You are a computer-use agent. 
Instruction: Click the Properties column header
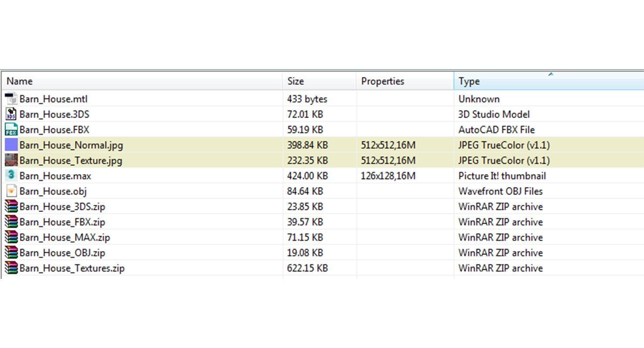382,81
